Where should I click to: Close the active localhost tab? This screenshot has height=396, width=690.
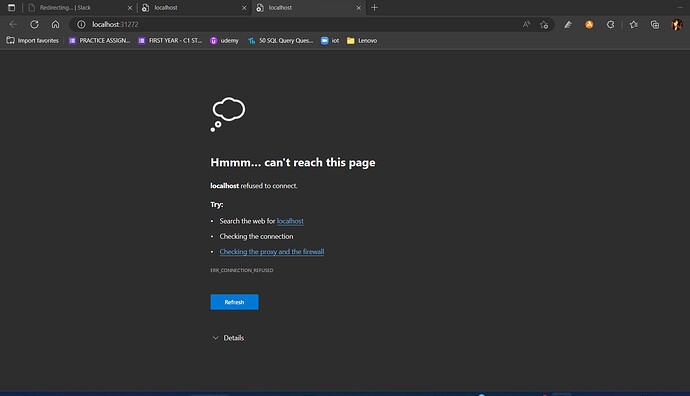click(x=359, y=8)
